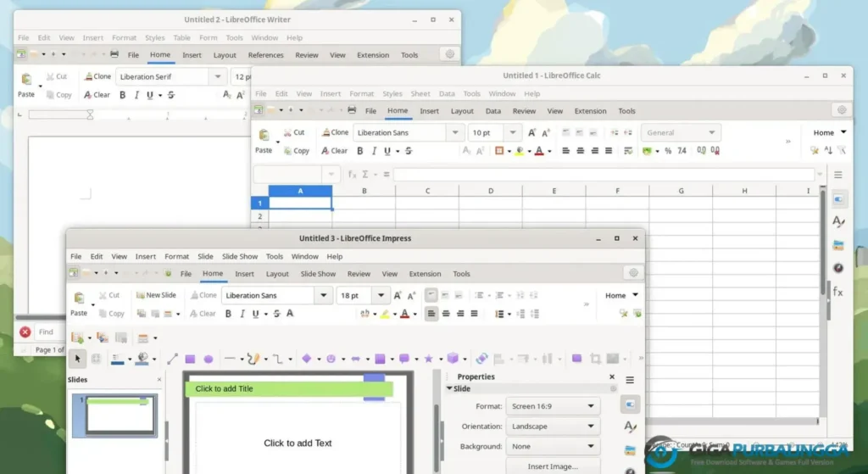Toggle Bold in the Writer Home tab
Image resolution: width=868 pixels, height=474 pixels.
click(x=122, y=95)
